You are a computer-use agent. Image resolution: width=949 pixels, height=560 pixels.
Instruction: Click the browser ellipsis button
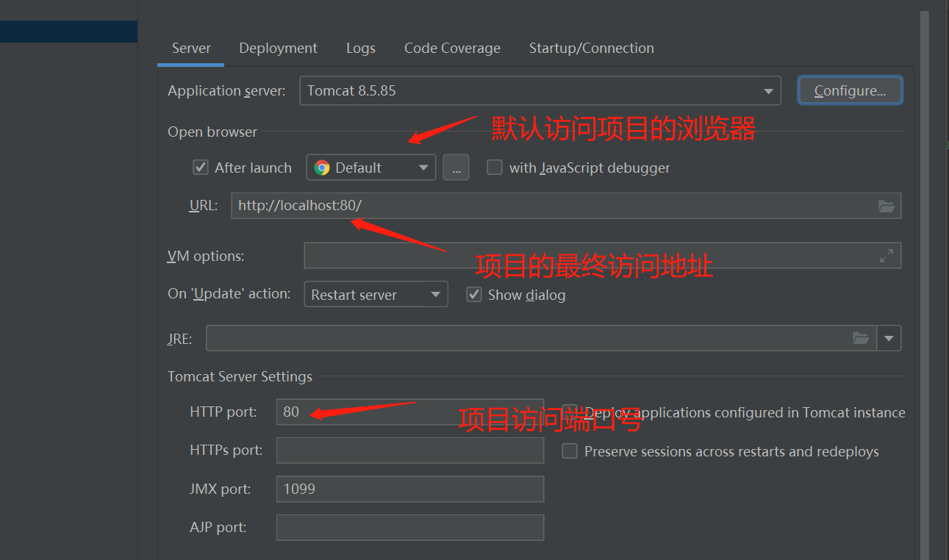tap(456, 168)
